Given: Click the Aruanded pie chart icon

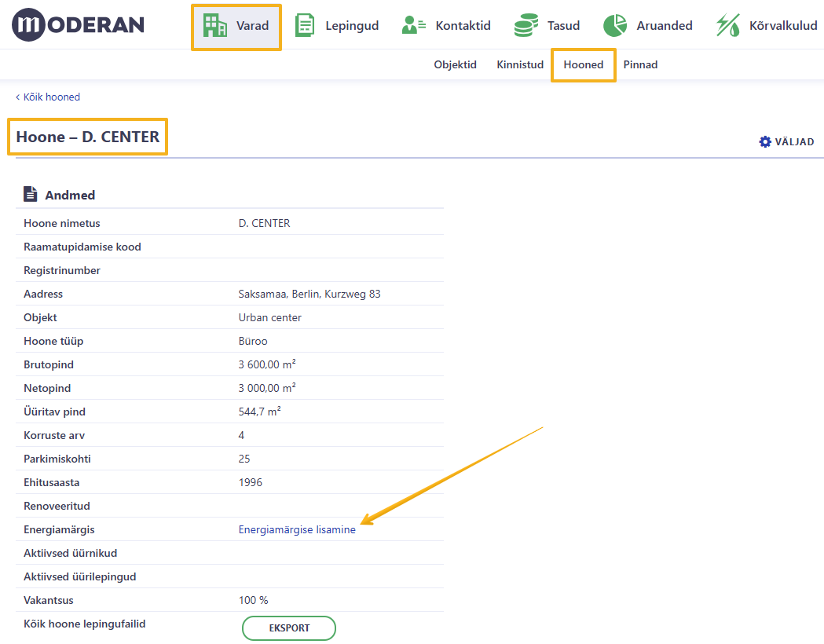Looking at the screenshot, I should click(615, 25).
